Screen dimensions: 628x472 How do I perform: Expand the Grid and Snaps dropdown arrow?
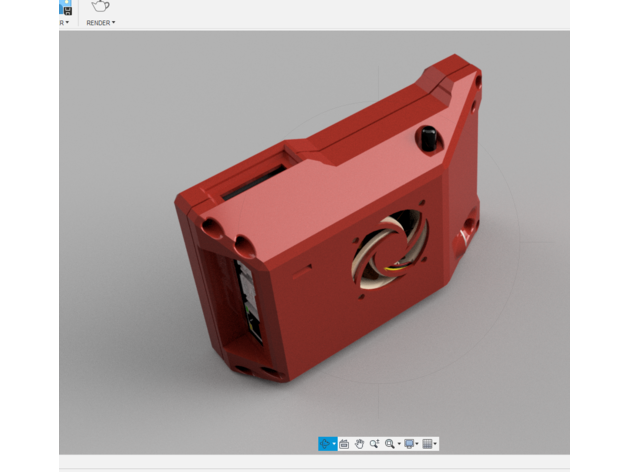click(x=435, y=443)
